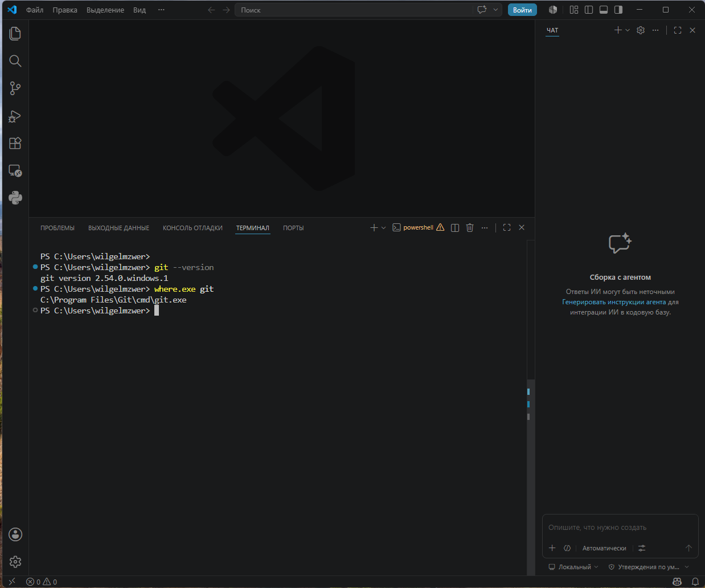Click the powershell terminal warning icon
The height and width of the screenshot is (588, 705).
440,227
